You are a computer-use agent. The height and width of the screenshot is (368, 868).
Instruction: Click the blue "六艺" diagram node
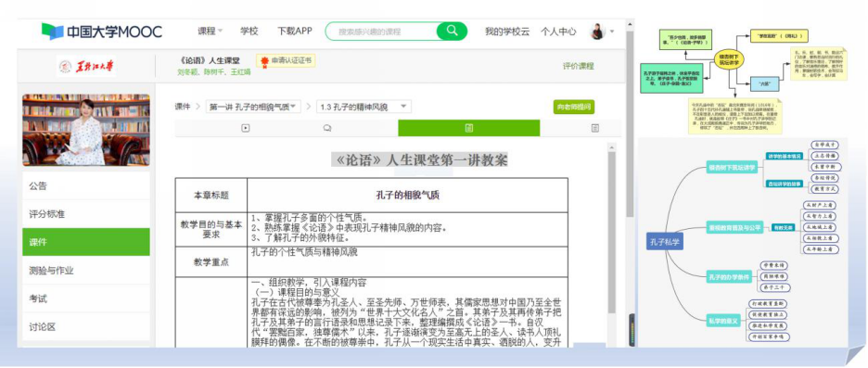pos(764,84)
